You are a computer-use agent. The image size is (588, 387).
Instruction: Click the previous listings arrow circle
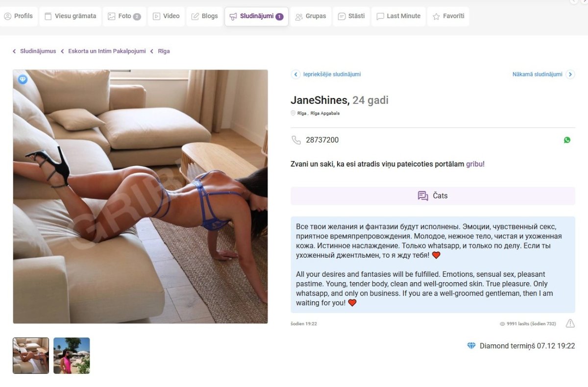click(x=295, y=74)
